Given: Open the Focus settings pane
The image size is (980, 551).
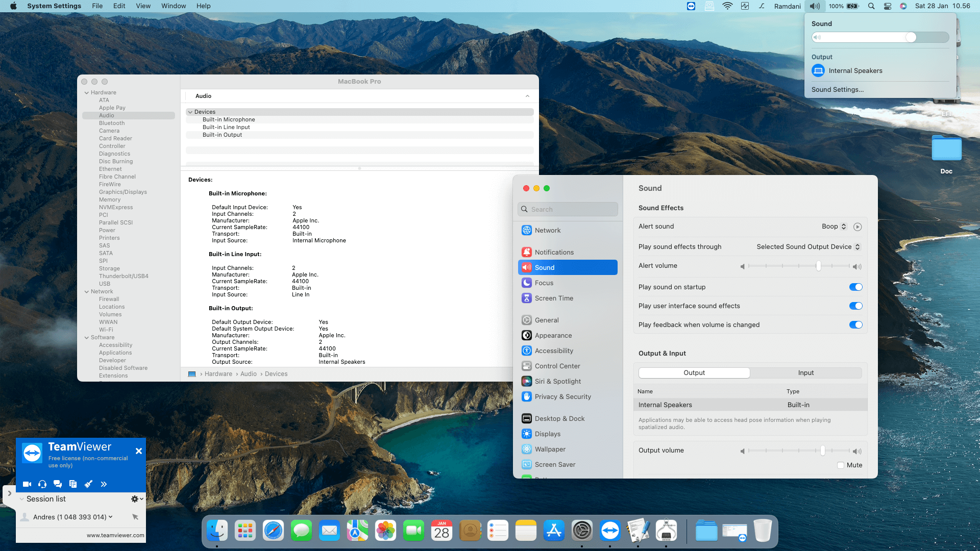Looking at the screenshot, I should click(x=544, y=283).
